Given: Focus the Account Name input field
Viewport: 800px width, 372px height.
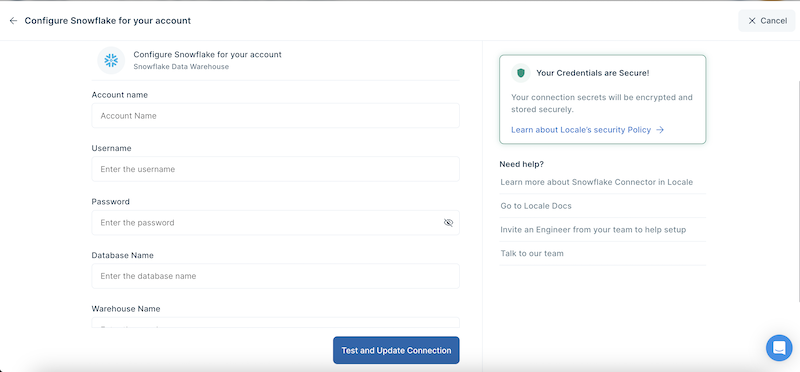Looking at the screenshot, I should [276, 116].
